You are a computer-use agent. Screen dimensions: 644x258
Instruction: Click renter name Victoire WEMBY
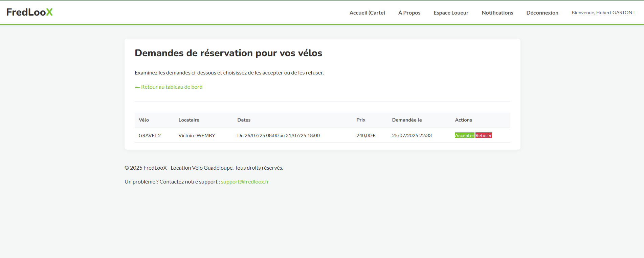click(x=197, y=135)
